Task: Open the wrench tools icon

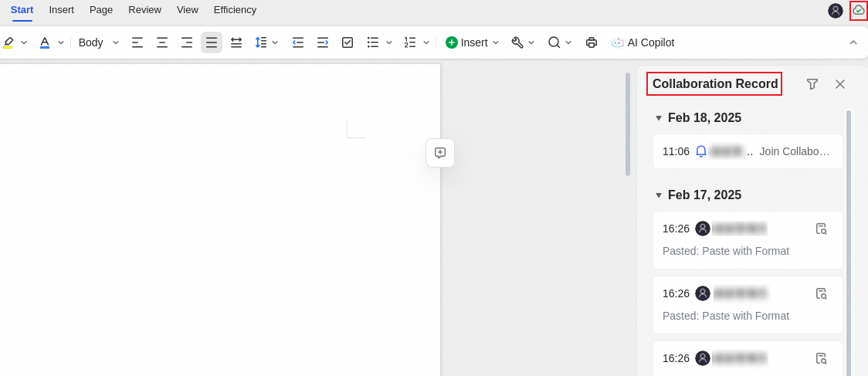Action: (517, 42)
